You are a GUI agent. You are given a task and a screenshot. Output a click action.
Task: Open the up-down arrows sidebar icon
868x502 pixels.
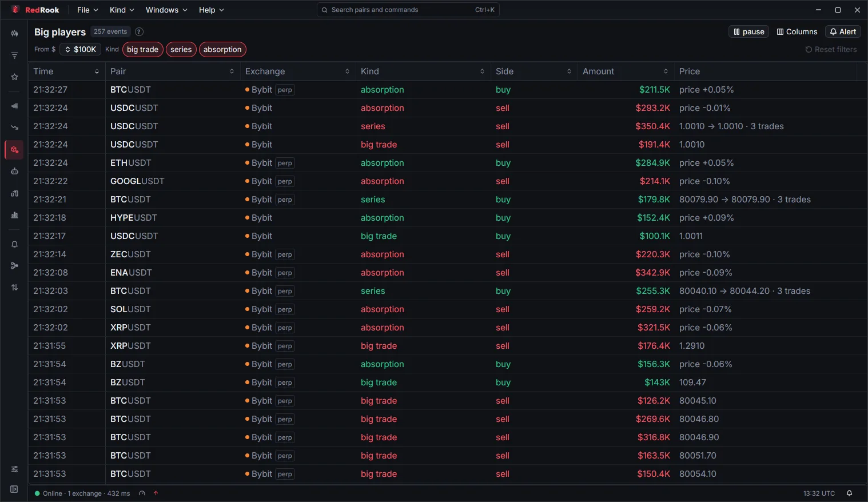(x=14, y=288)
